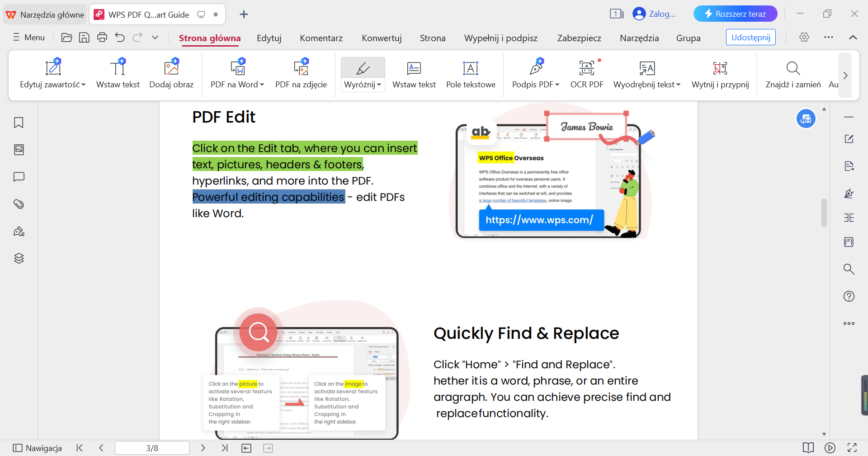Click the Dodaj obraz tool

pos(171,74)
